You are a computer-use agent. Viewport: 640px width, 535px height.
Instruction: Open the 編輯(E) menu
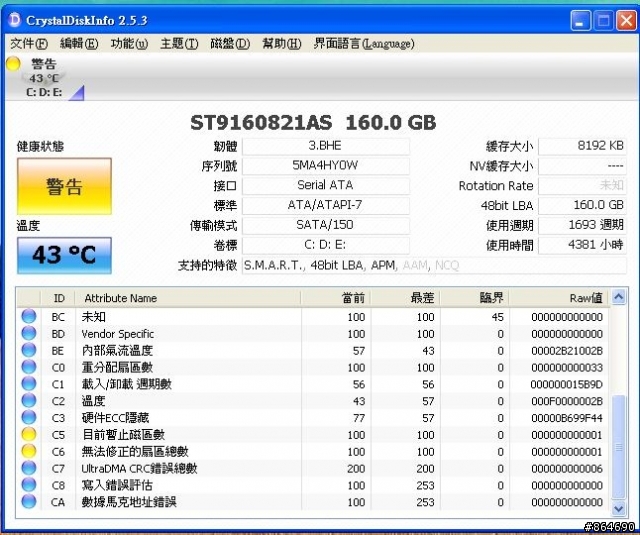(x=79, y=43)
